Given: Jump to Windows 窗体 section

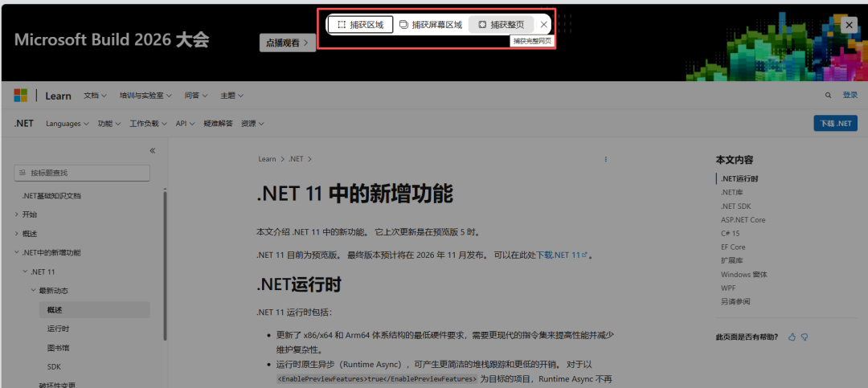Looking at the screenshot, I should tap(744, 275).
